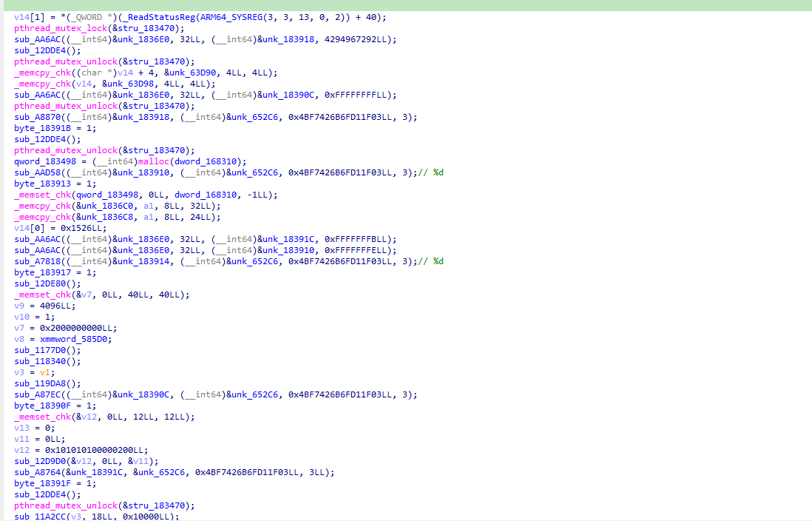This screenshot has width=812, height=521.
Task: Click the &unk_63D98 reference
Action: click(x=128, y=84)
